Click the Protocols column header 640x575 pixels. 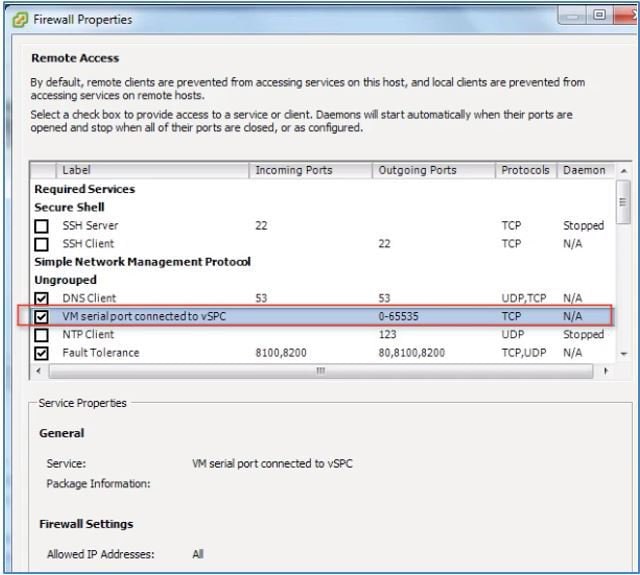[x=526, y=170]
